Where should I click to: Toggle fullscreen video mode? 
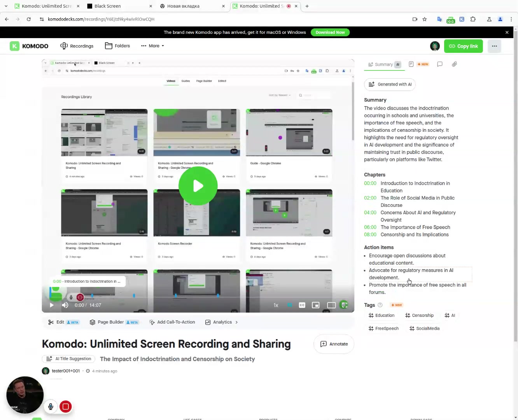(344, 305)
